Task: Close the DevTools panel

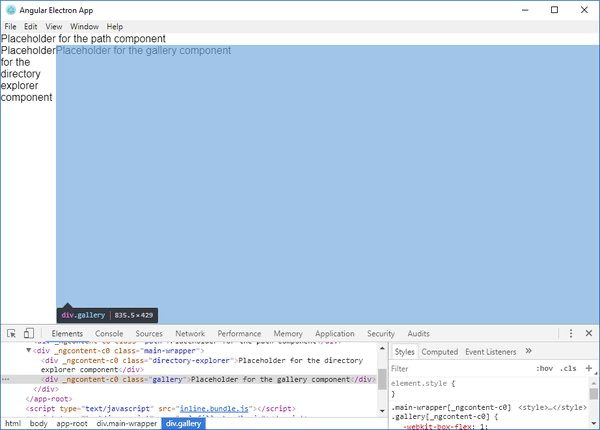Action: pos(589,334)
